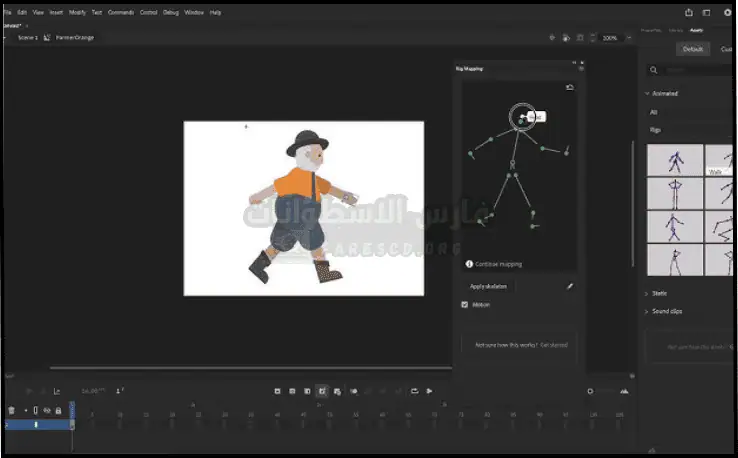
Task: Click the search magnifier in the Assets panel
Action: click(653, 70)
